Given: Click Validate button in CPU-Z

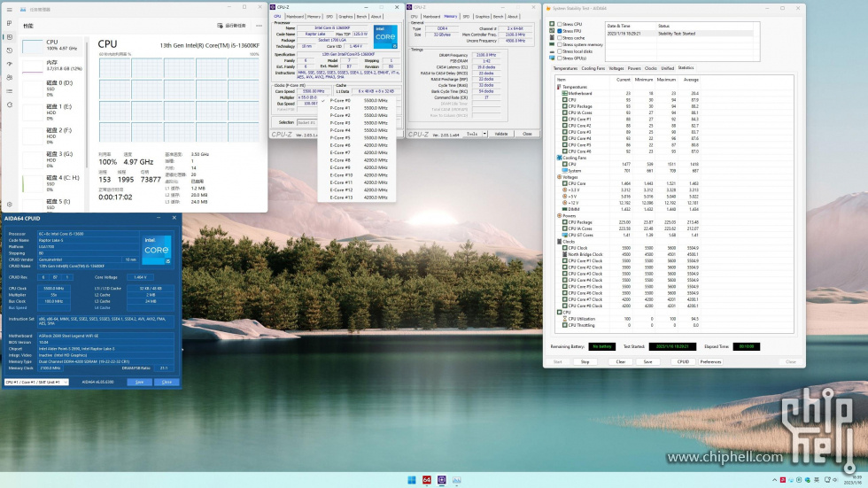Looking at the screenshot, I should click(501, 134).
